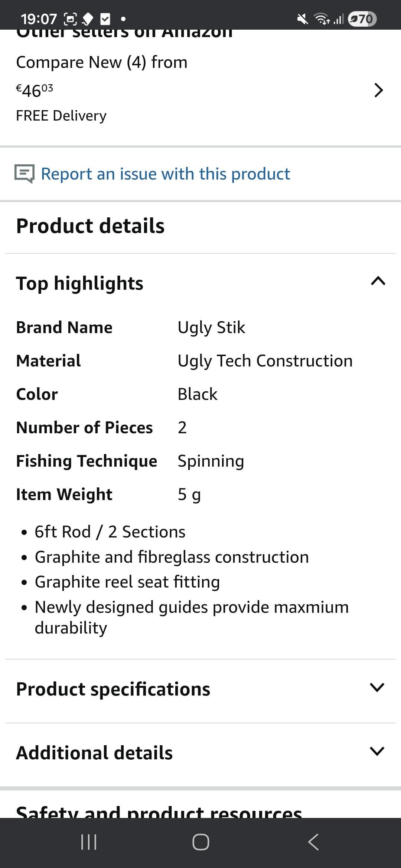Tap the status bar clock showing 19:07

tap(39, 19)
